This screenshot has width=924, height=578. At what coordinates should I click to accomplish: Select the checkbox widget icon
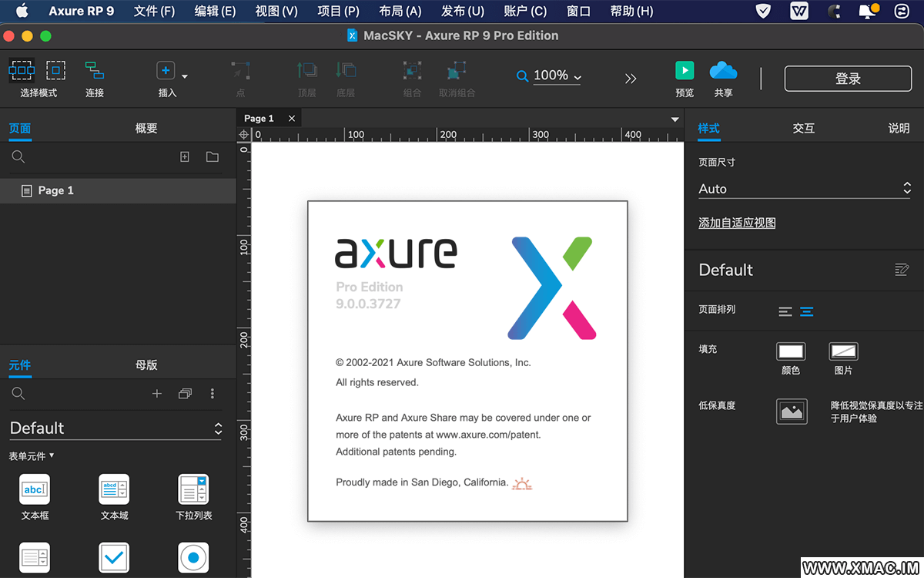click(x=114, y=558)
